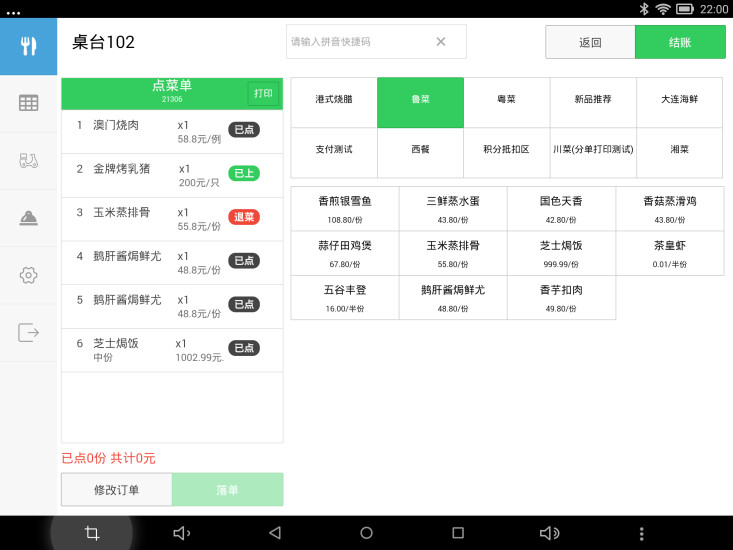
Task: Select the 港式烧腊 category tab
Action: (x=333, y=102)
